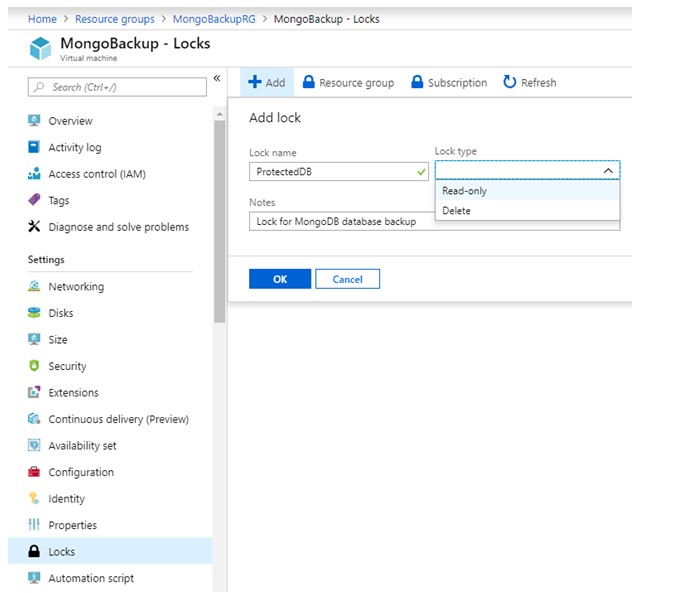Click 'Diagnose and solve problems' text

tap(119, 227)
